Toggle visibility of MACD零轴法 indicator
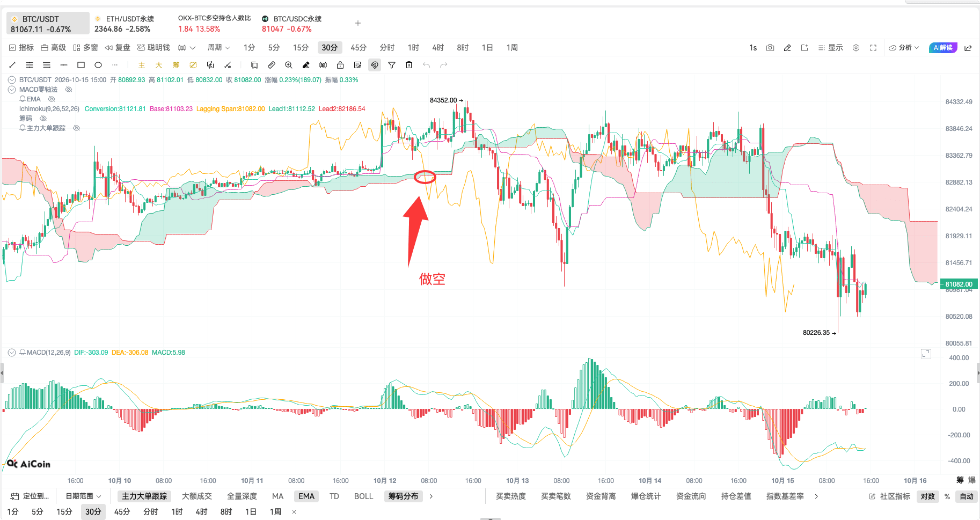The width and height of the screenshot is (980, 520). (x=69, y=90)
